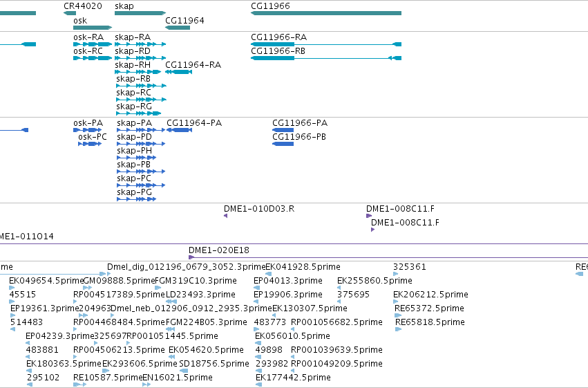Select the 375695 EST feature
This screenshot has height=388, width=588.
[x=339, y=302]
